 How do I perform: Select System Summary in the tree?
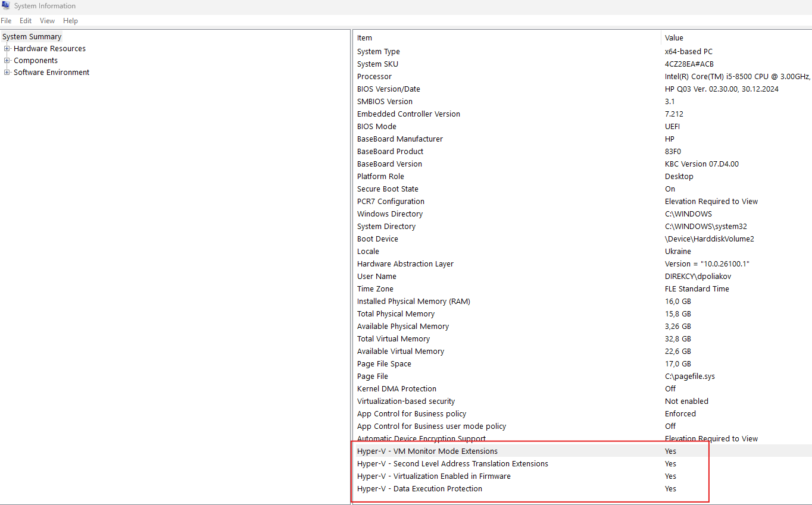pos(32,36)
